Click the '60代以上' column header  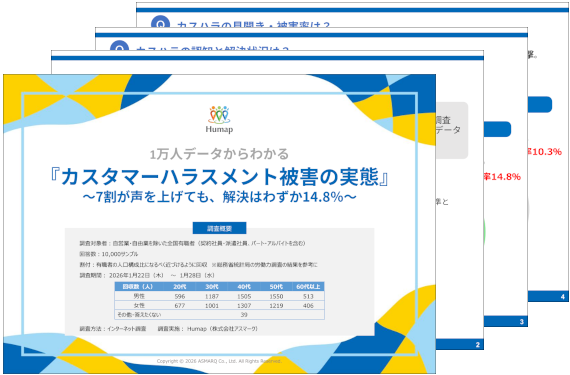pyautogui.click(x=308, y=287)
